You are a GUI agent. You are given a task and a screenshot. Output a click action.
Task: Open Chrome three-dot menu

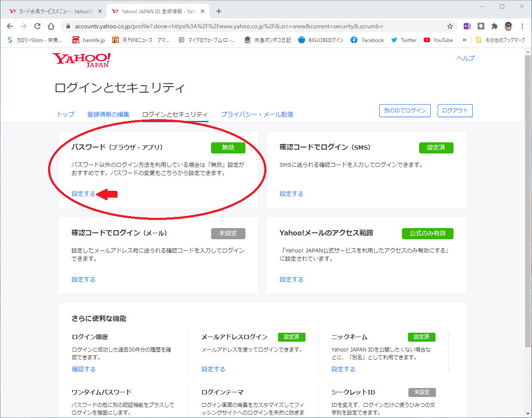point(522,26)
